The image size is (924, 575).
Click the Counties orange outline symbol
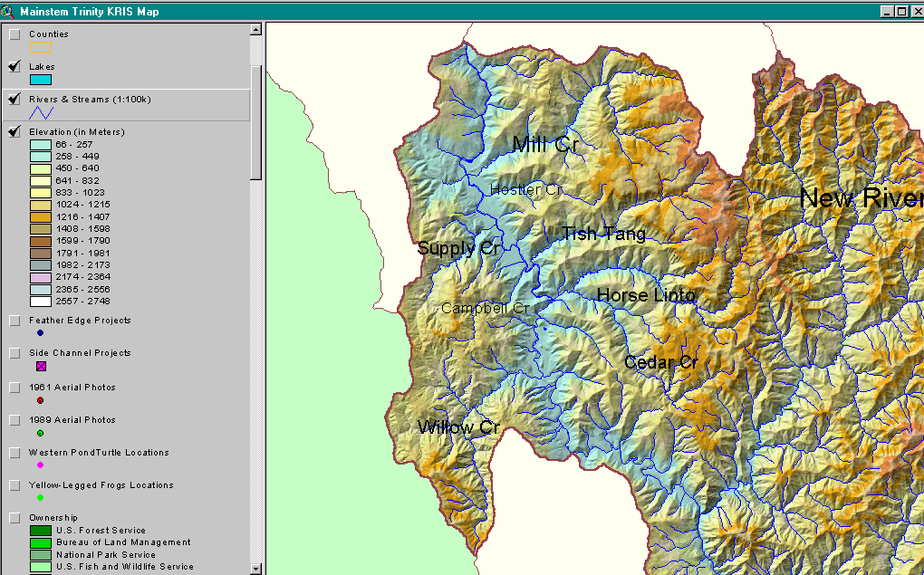pyautogui.click(x=41, y=47)
